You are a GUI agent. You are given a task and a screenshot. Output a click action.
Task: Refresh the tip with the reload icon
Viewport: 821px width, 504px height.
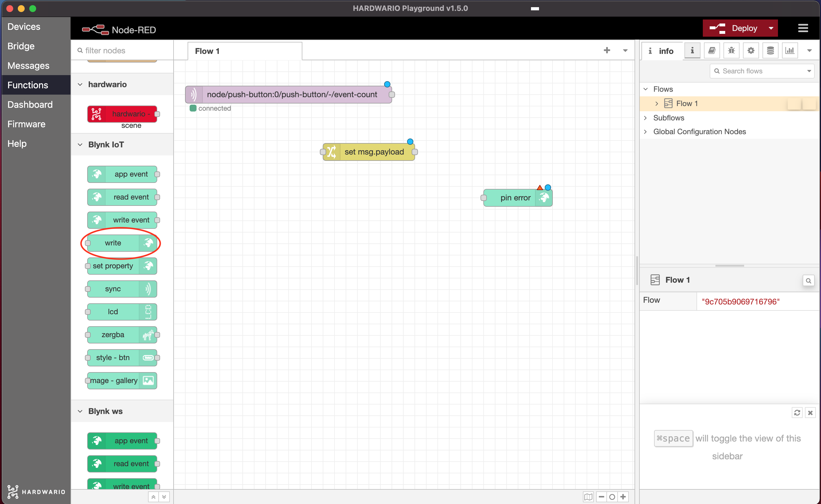tap(797, 413)
